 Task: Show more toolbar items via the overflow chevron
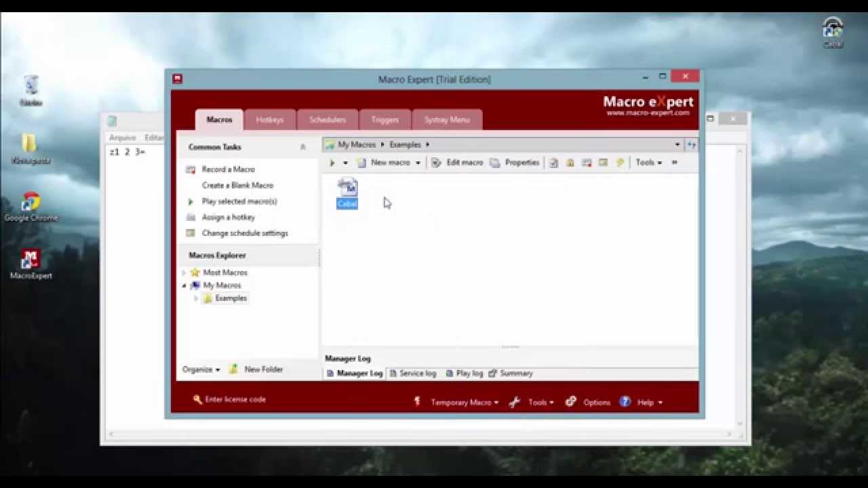[x=674, y=163]
